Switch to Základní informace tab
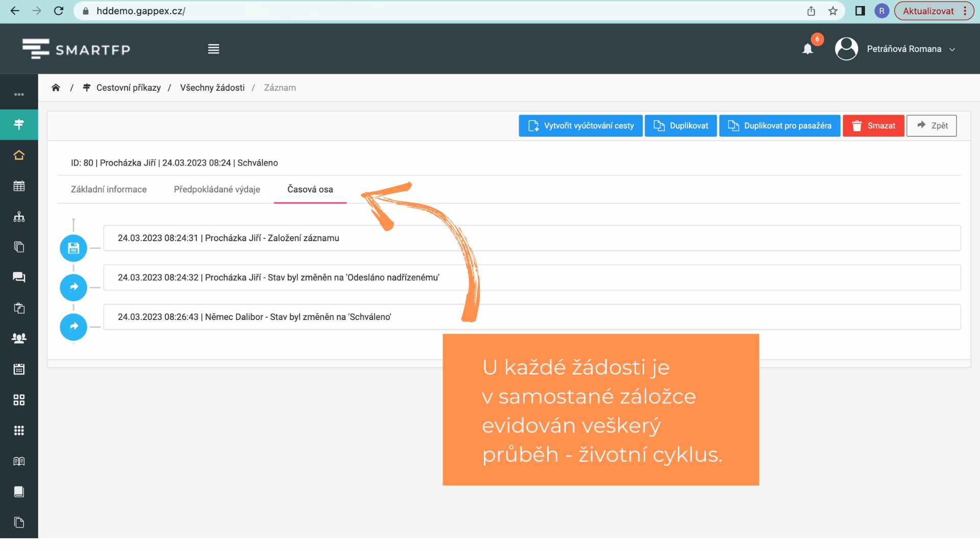This screenshot has width=980, height=551. pos(109,189)
